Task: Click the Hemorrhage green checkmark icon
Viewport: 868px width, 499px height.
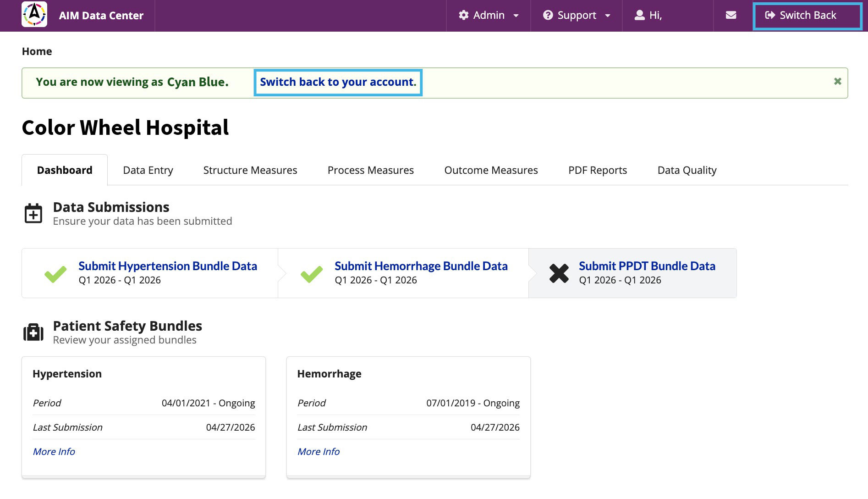Action: [312, 274]
